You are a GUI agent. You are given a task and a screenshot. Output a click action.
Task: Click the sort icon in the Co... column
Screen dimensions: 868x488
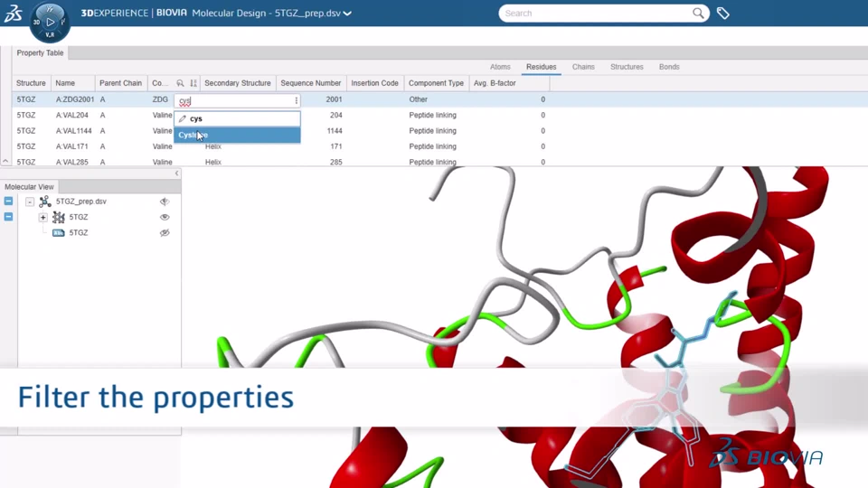193,83
